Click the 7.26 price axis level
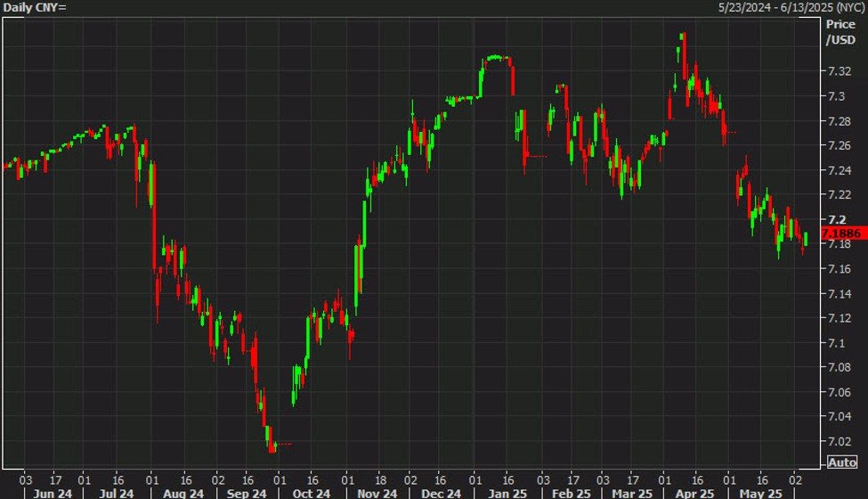Viewport: 868px width, 499px height. point(837,145)
